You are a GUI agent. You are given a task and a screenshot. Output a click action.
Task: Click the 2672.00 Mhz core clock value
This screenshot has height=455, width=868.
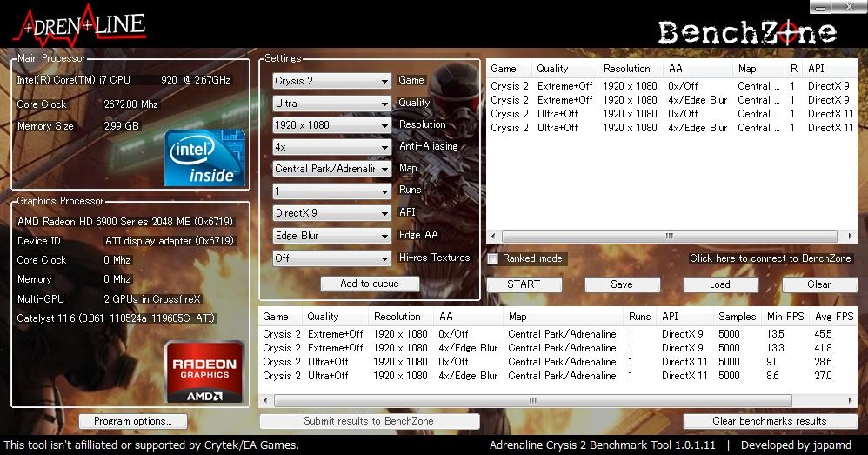tap(131, 104)
